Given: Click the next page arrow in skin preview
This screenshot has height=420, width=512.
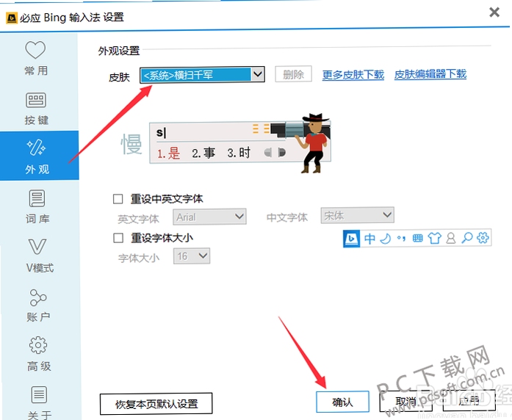Looking at the screenshot, I should tap(282, 153).
